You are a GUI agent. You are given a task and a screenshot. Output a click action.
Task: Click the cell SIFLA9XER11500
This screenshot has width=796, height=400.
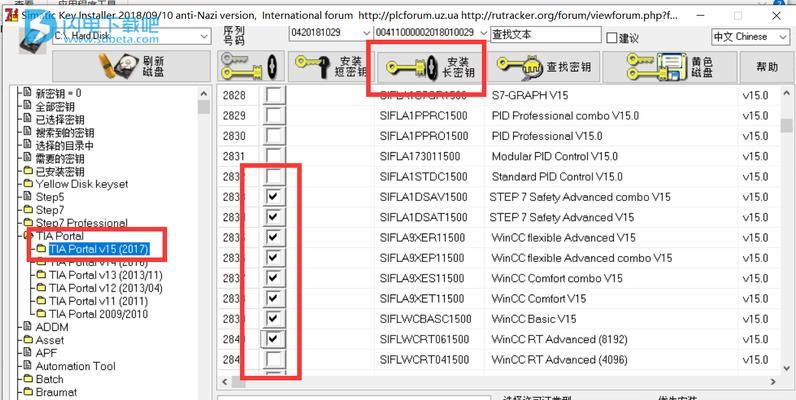pyautogui.click(x=422, y=238)
